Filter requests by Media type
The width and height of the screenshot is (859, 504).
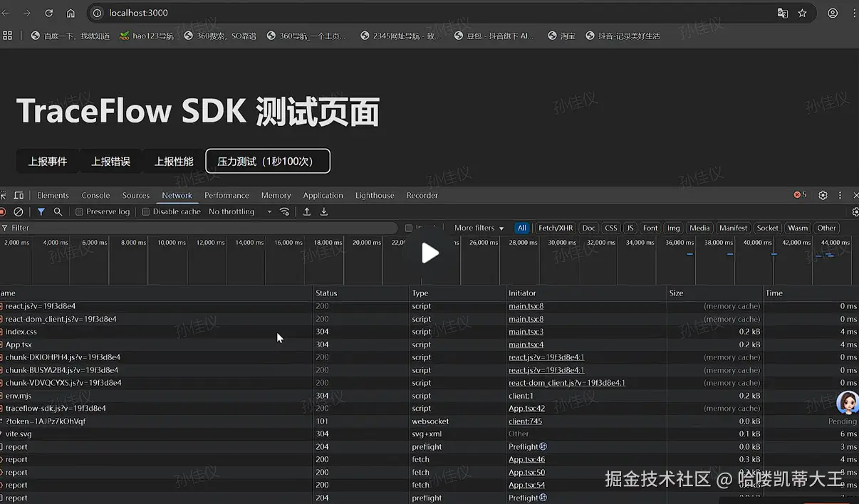coord(699,228)
